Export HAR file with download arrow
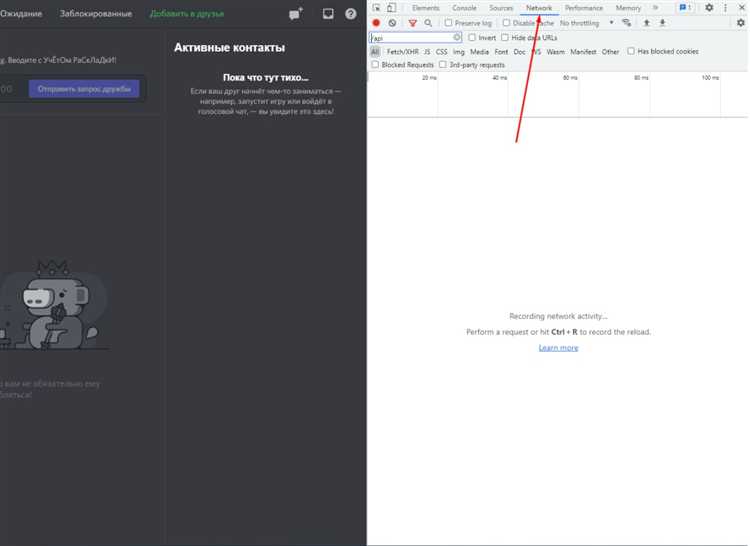The width and height of the screenshot is (750, 546). 662,22
